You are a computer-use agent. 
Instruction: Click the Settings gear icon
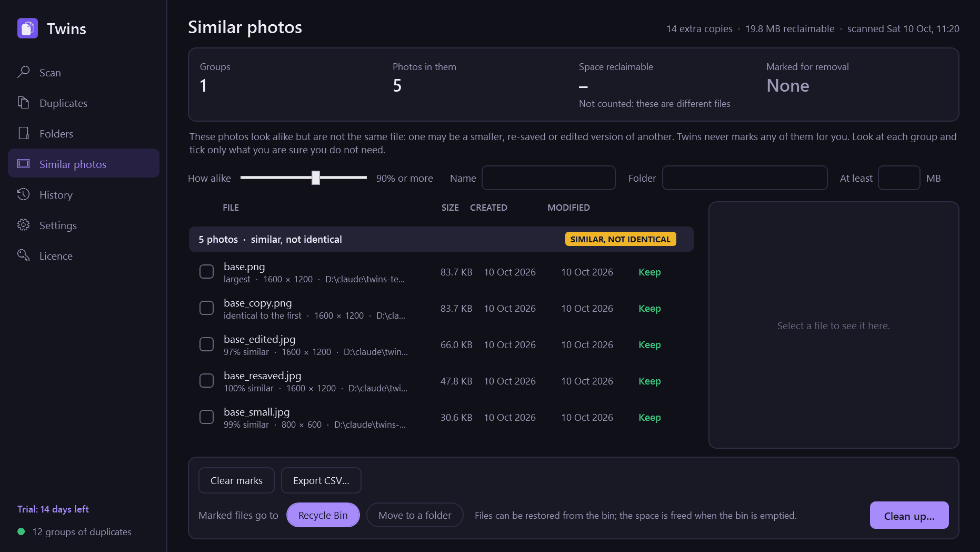point(23,225)
